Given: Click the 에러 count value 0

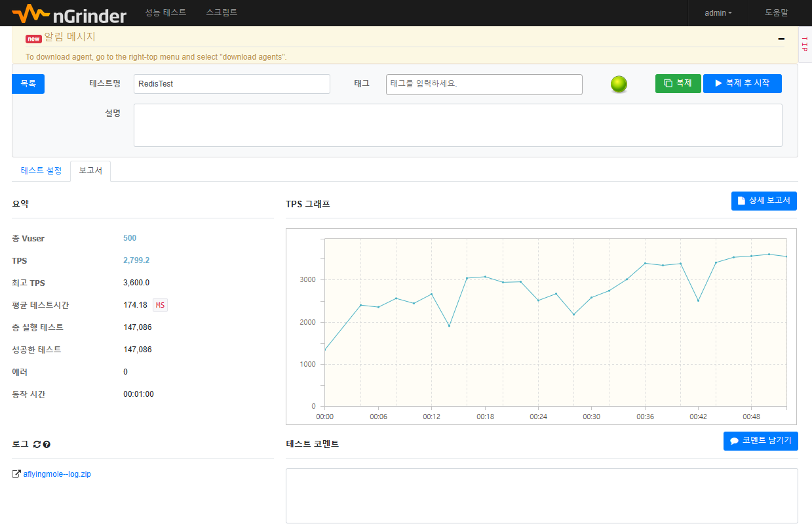Looking at the screenshot, I should point(126,372).
